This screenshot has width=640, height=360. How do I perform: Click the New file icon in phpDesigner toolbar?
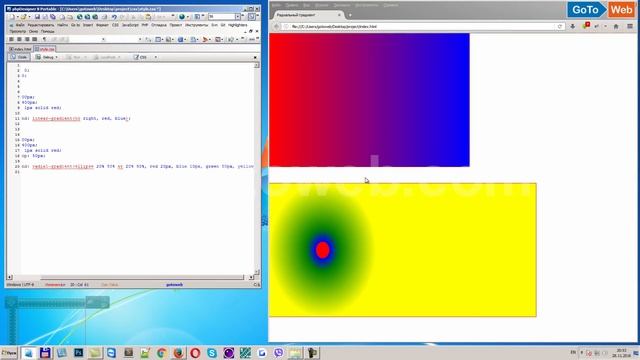(12, 17)
